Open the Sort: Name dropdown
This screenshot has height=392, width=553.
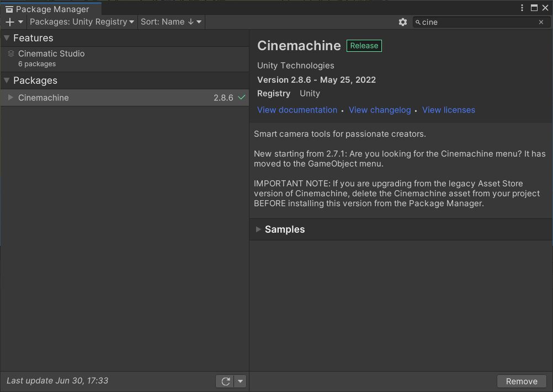(x=171, y=22)
